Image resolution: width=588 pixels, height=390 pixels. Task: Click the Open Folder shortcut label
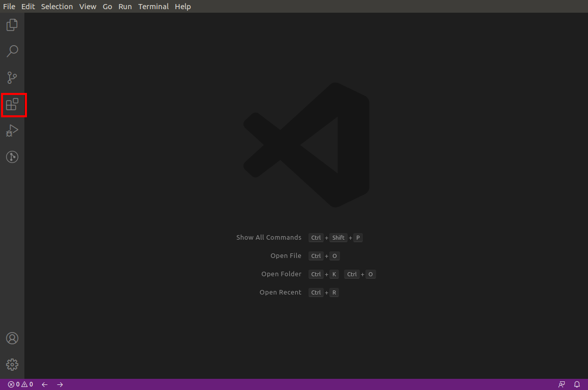coord(281,274)
